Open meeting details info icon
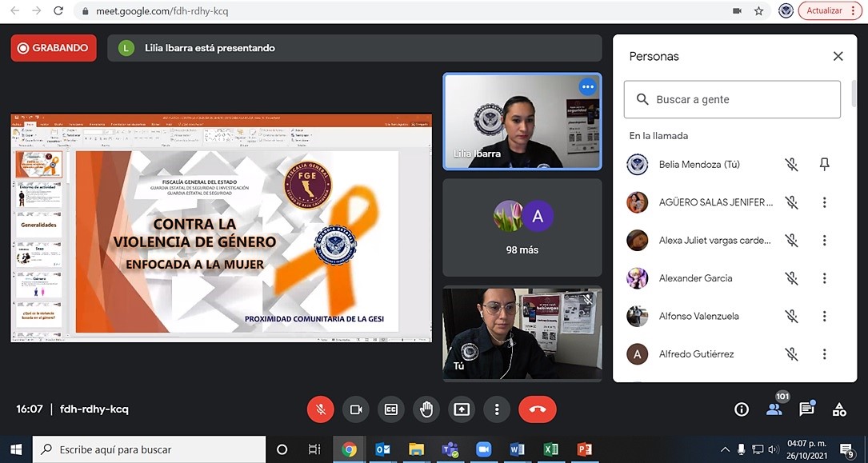 click(x=742, y=409)
